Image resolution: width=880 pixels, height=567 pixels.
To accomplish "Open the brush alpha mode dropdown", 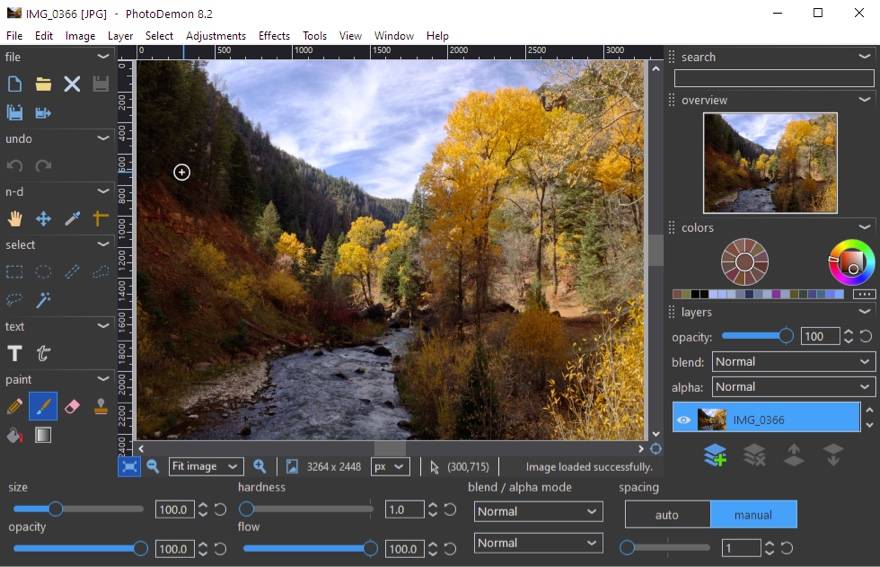I will (x=538, y=543).
